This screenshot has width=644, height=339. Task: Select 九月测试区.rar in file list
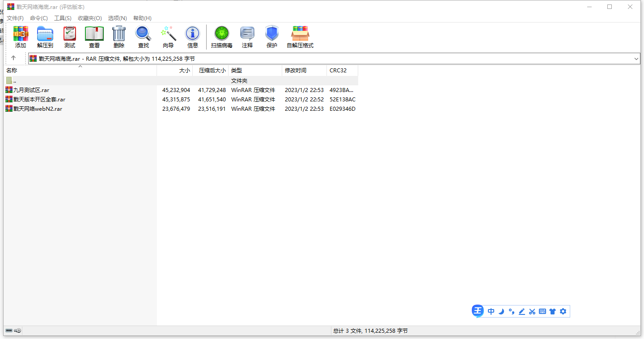(31, 90)
